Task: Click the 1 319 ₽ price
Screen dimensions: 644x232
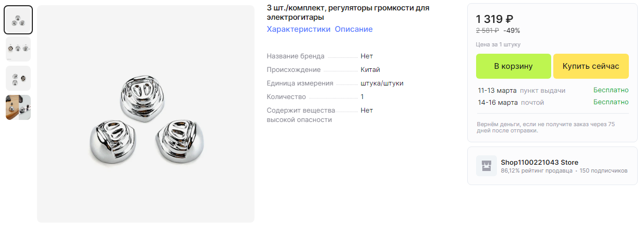Action: 494,19
